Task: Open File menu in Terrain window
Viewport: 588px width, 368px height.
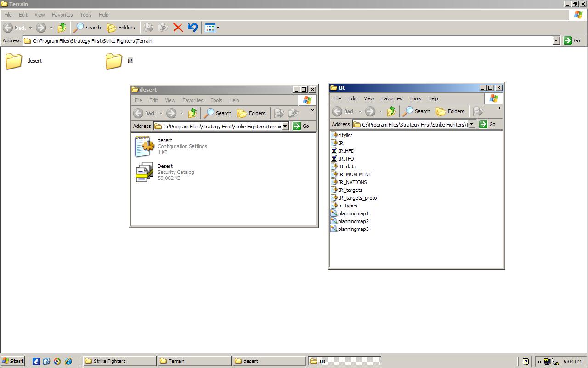Action: (x=8, y=15)
